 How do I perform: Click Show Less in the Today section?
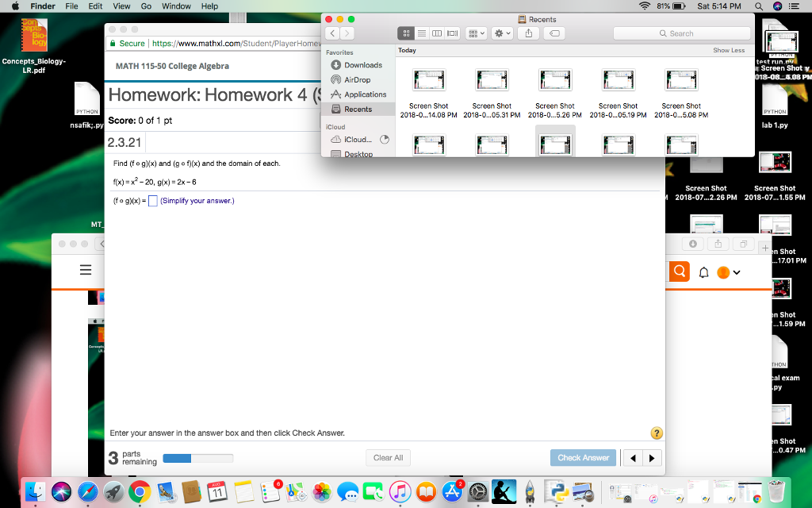(729, 50)
